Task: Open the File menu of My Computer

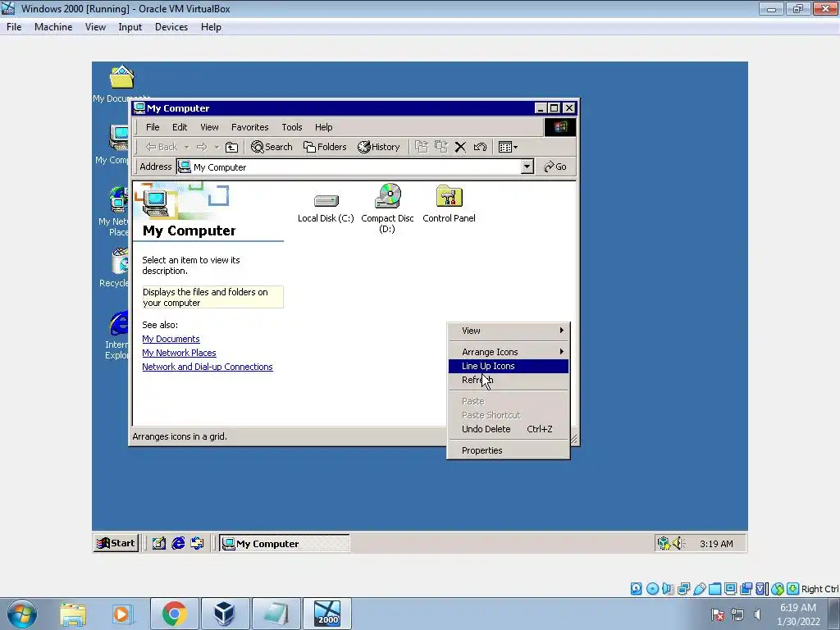Action: (153, 127)
